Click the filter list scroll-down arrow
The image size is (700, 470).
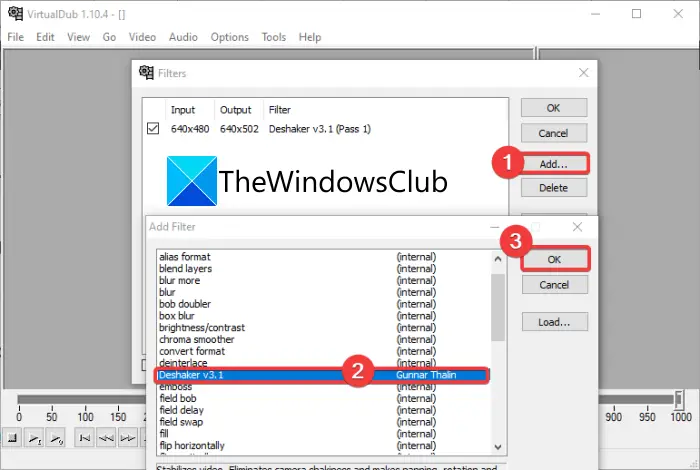click(x=498, y=446)
